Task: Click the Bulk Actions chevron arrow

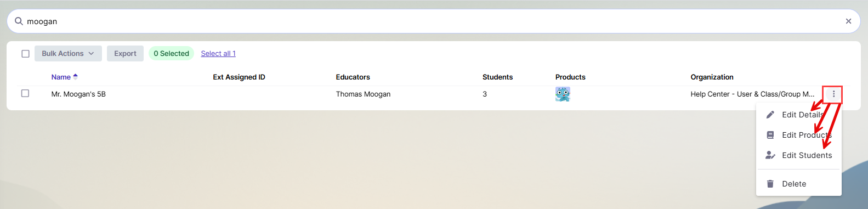Action: pos(91,53)
